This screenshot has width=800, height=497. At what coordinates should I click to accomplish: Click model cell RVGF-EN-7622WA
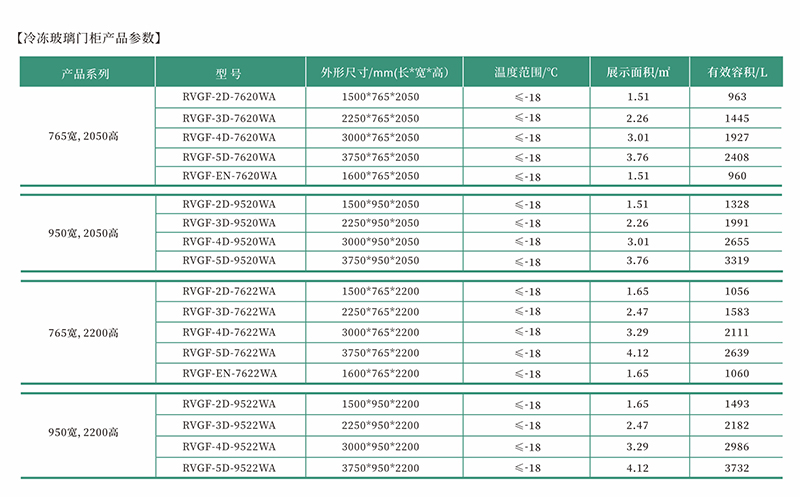(229, 372)
